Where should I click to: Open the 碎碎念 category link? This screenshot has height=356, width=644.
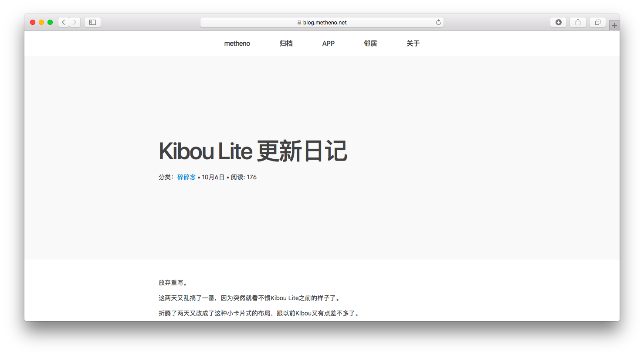tap(186, 177)
